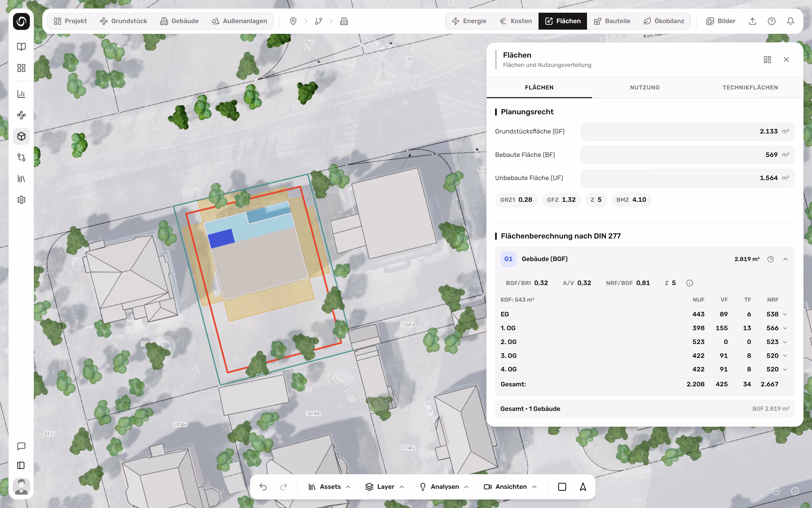Screen dimensions: 812x508
Task: Switch to the Technikflächen tab
Action: (750, 88)
